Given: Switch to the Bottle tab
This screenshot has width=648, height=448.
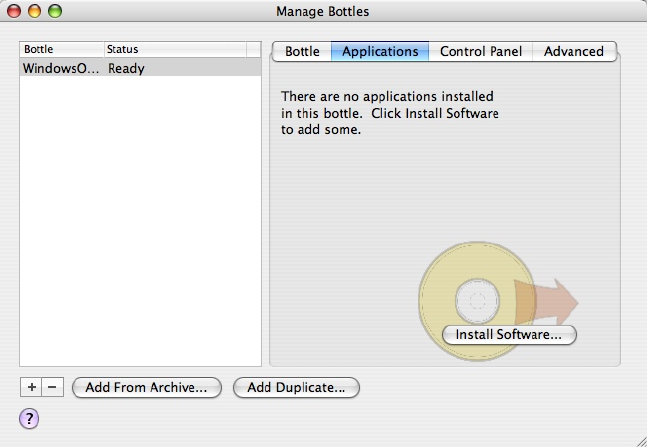Looking at the screenshot, I should 302,51.
